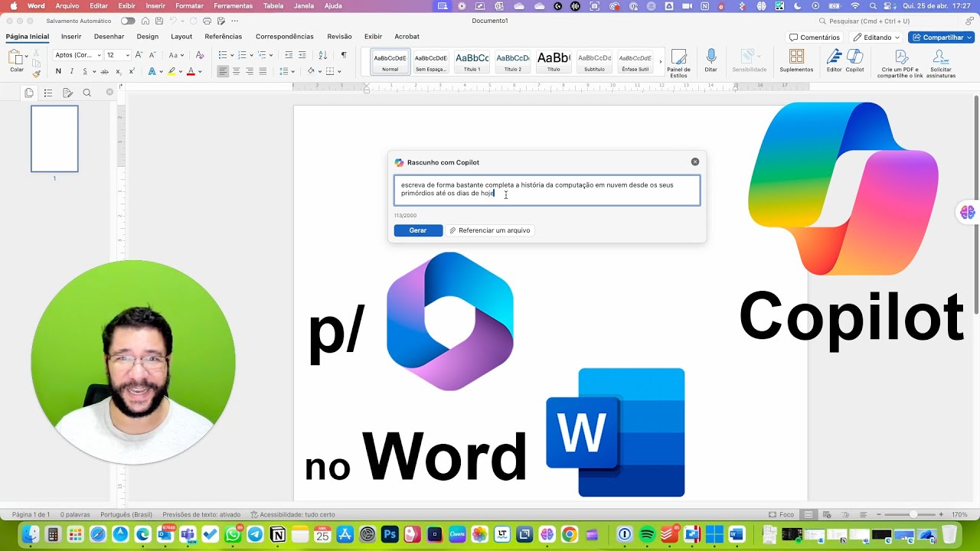Open the Revisão tab

[339, 36]
